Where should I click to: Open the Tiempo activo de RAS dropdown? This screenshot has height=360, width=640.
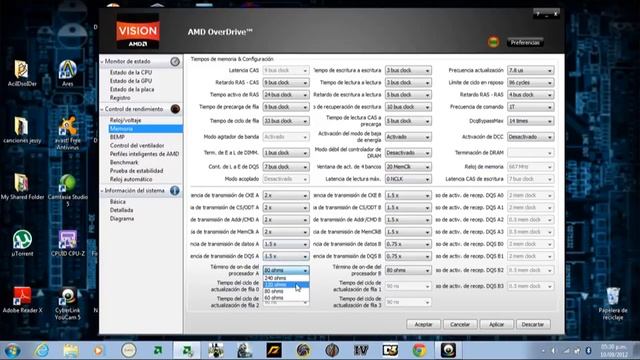[286, 95]
